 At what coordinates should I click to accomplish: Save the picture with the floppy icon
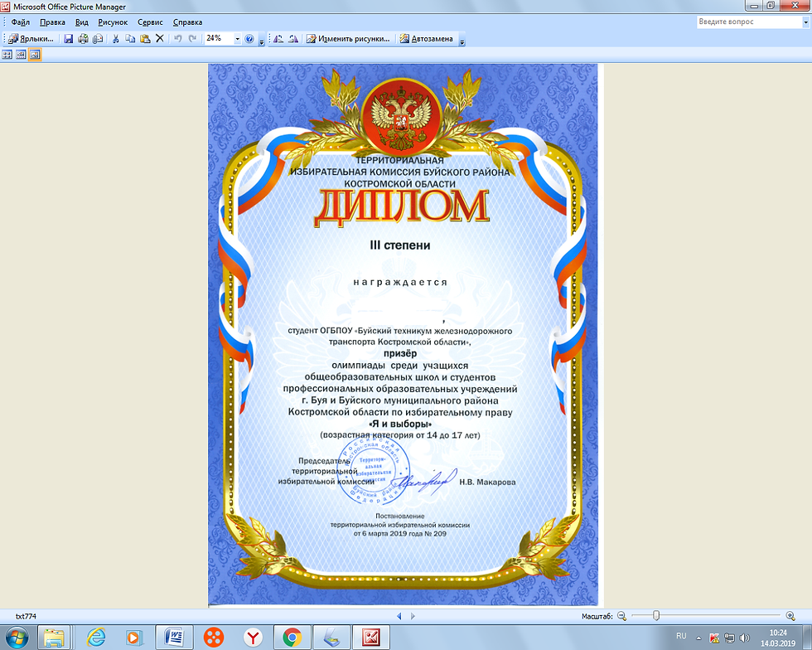click(68, 38)
